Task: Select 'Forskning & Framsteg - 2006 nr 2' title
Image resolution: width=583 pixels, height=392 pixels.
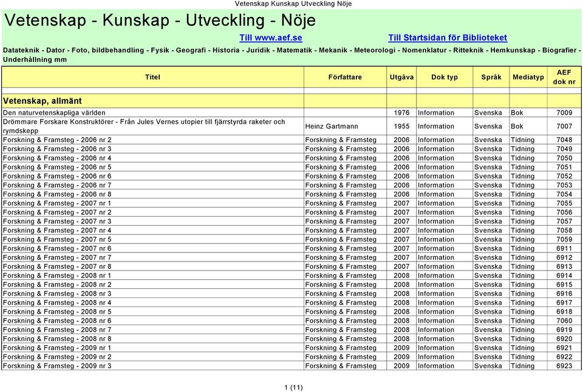Action: (x=57, y=140)
